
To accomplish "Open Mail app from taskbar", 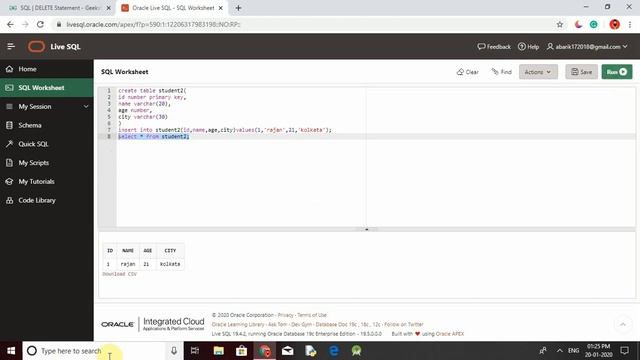I will tap(288, 351).
